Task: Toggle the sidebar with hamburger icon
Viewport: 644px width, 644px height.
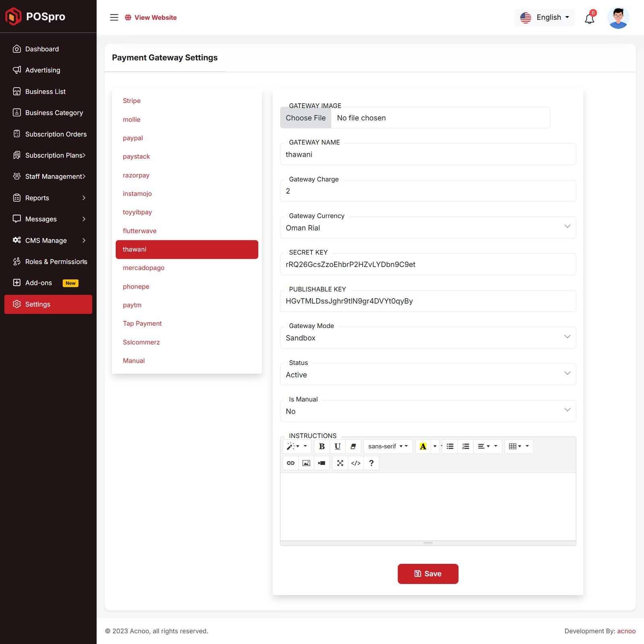Action: (114, 17)
